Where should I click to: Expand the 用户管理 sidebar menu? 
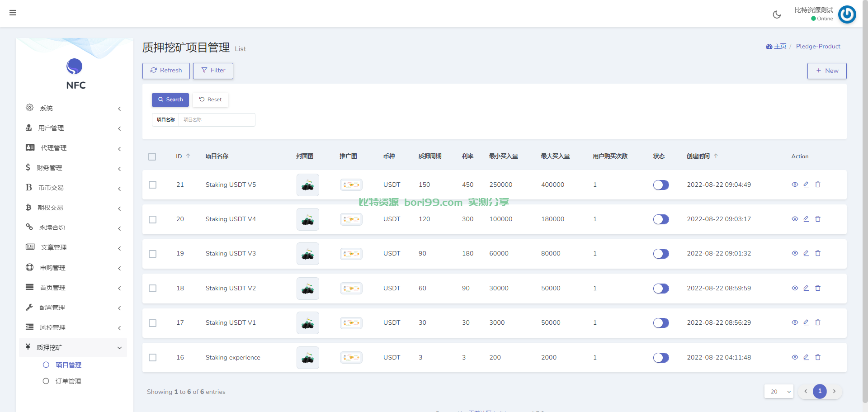coord(73,128)
